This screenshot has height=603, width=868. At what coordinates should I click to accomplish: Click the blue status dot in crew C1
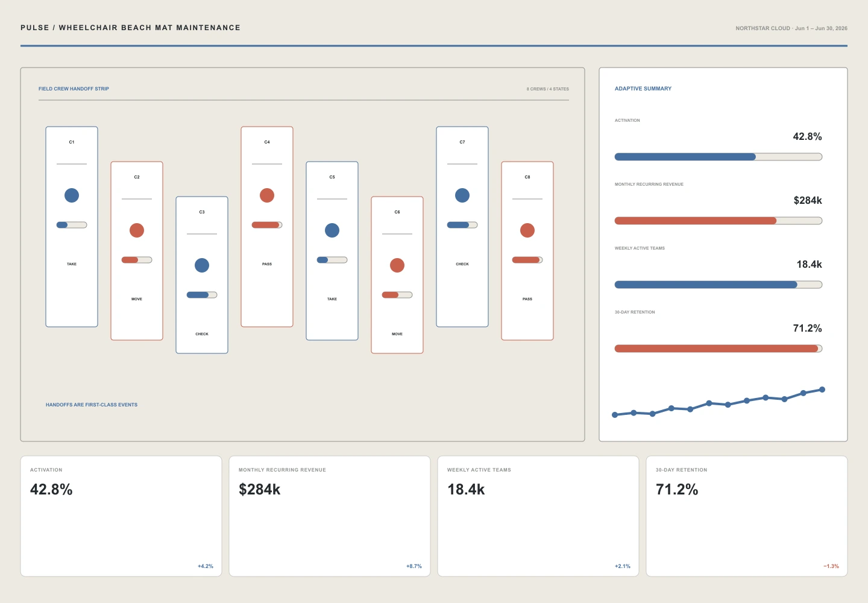point(72,195)
